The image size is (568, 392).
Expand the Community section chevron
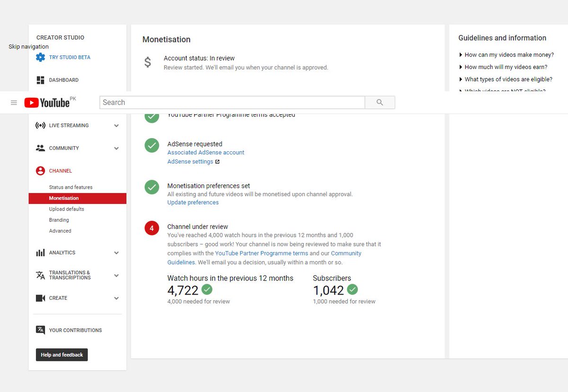click(x=116, y=148)
